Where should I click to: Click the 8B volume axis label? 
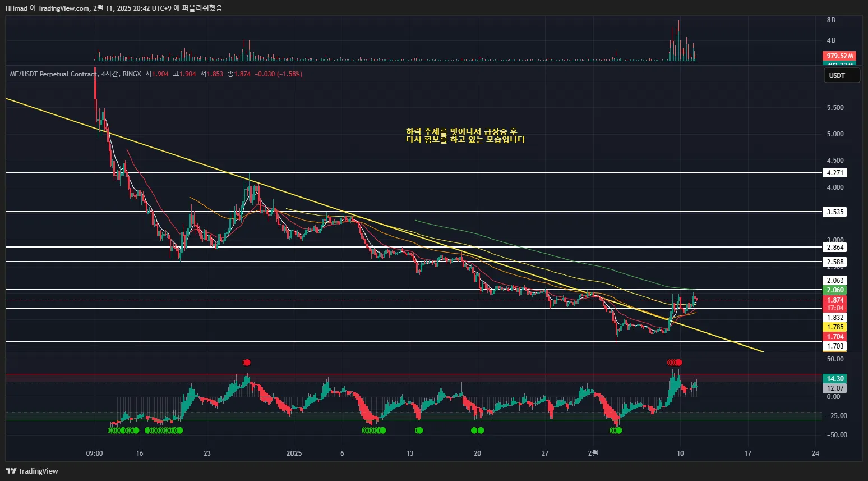click(x=831, y=20)
